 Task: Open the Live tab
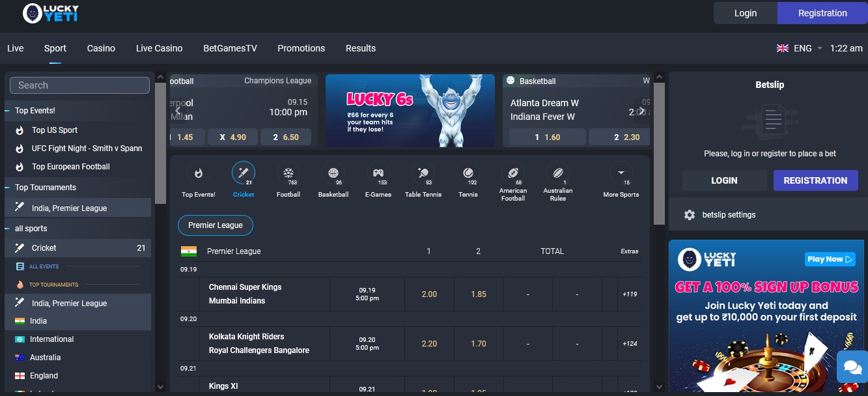click(x=15, y=48)
